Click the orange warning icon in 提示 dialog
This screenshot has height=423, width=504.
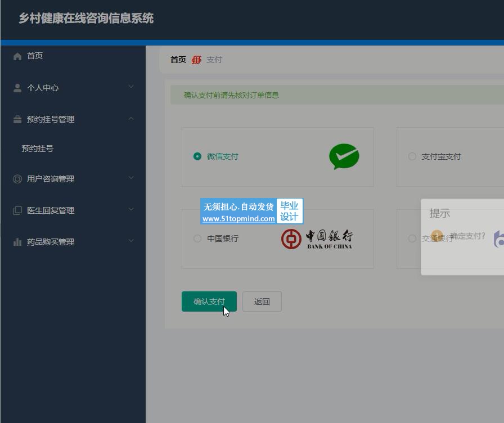point(437,236)
